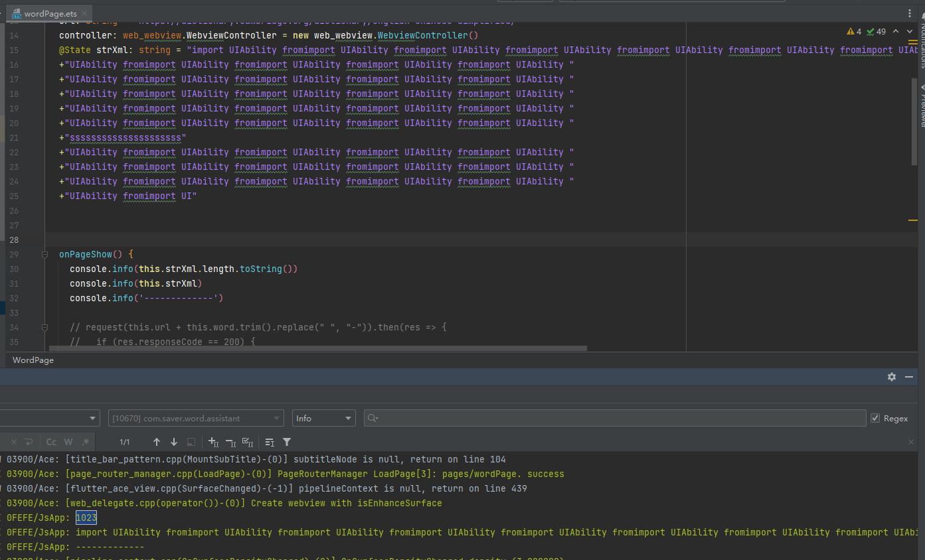
Task: Collapse the onPageShow function fold marker
Action: [x=44, y=254]
